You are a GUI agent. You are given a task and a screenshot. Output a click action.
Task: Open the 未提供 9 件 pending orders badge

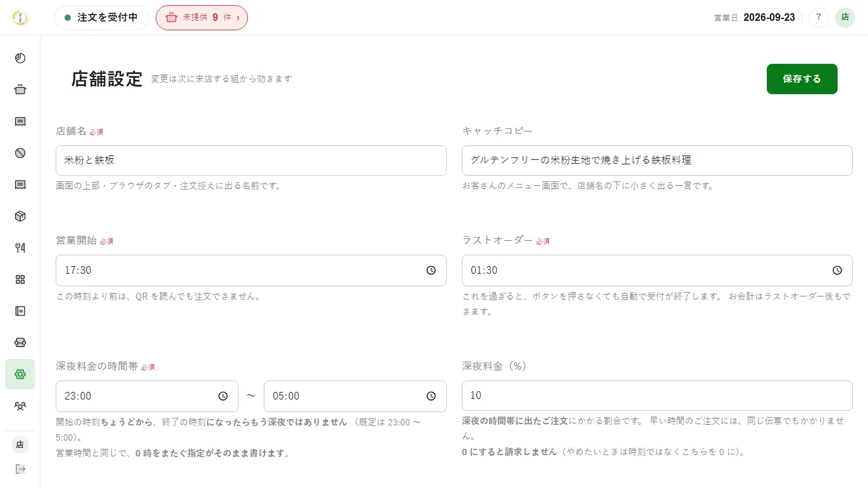click(202, 18)
